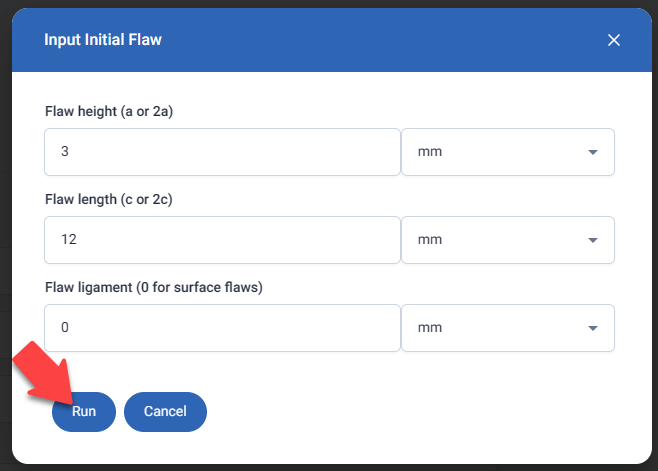This screenshot has width=658, height=471.
Task: Click the Run button
Action: coord(84,411)
